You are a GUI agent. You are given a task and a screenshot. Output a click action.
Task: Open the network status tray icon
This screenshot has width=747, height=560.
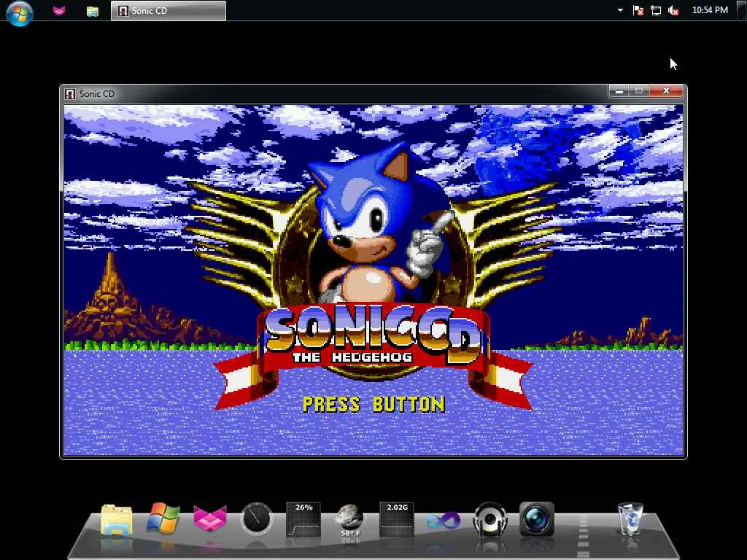coord(656,10)
